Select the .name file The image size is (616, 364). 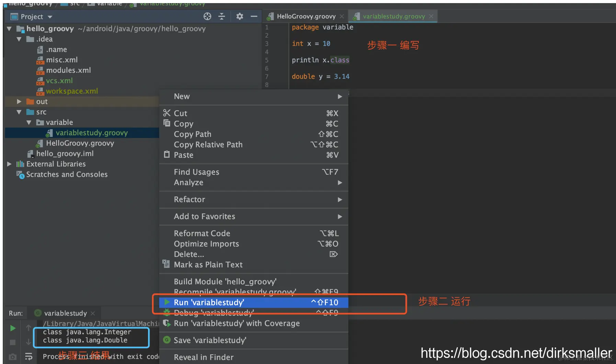tap(52, 49)
